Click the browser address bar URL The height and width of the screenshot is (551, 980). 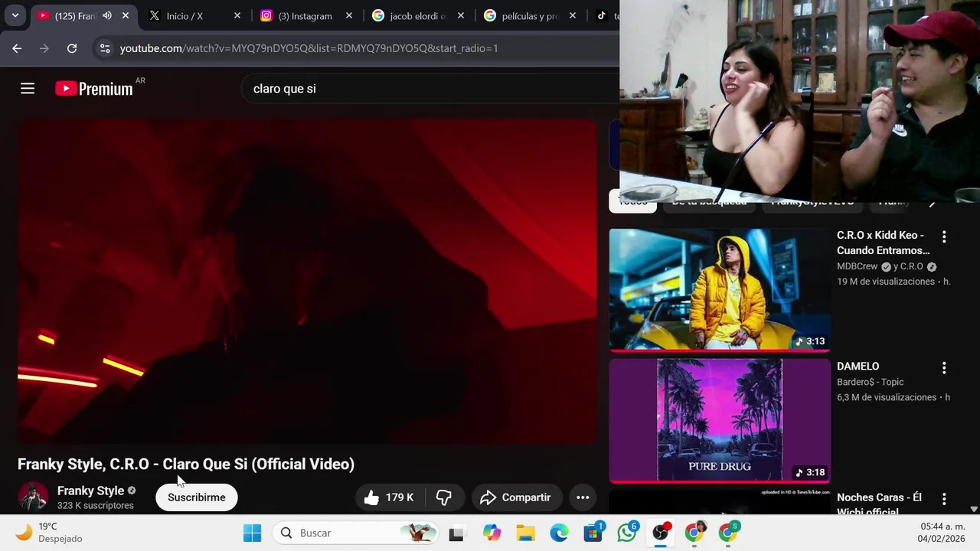(x=309, y=48)
